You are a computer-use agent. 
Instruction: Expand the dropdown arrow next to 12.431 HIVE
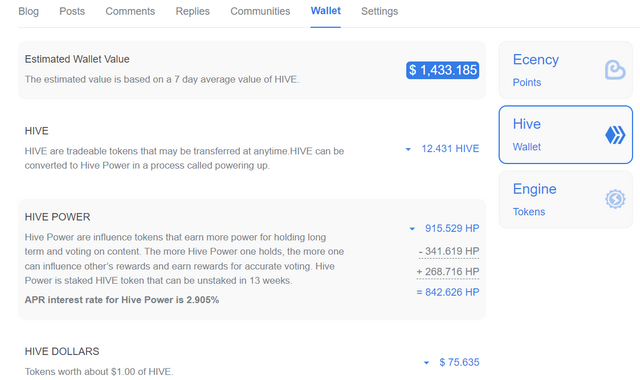click(x=408, y=149)
